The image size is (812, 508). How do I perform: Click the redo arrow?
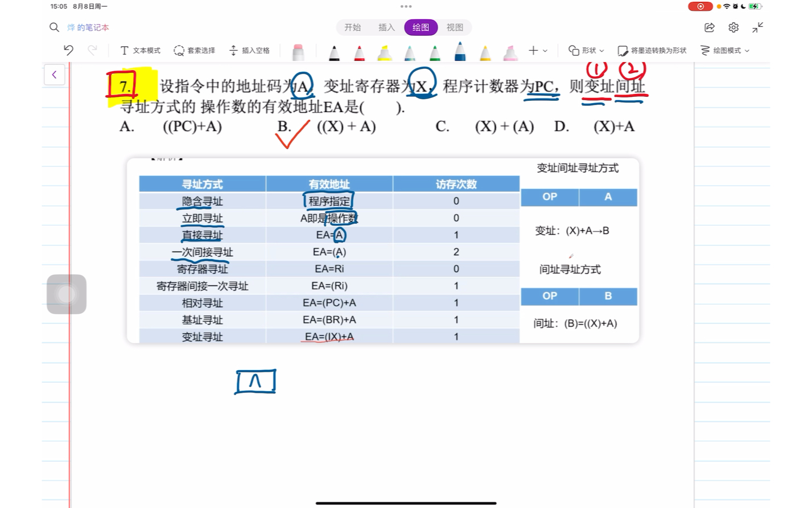92,50
